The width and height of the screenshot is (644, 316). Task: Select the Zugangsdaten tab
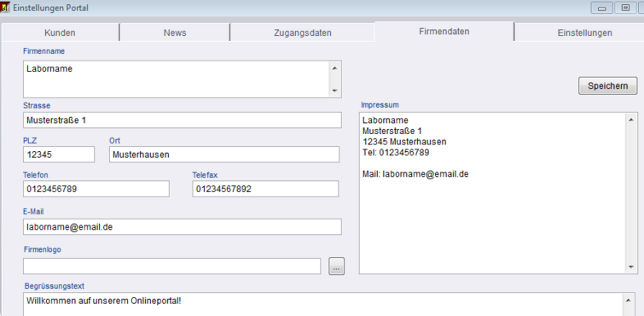[303, 33]
